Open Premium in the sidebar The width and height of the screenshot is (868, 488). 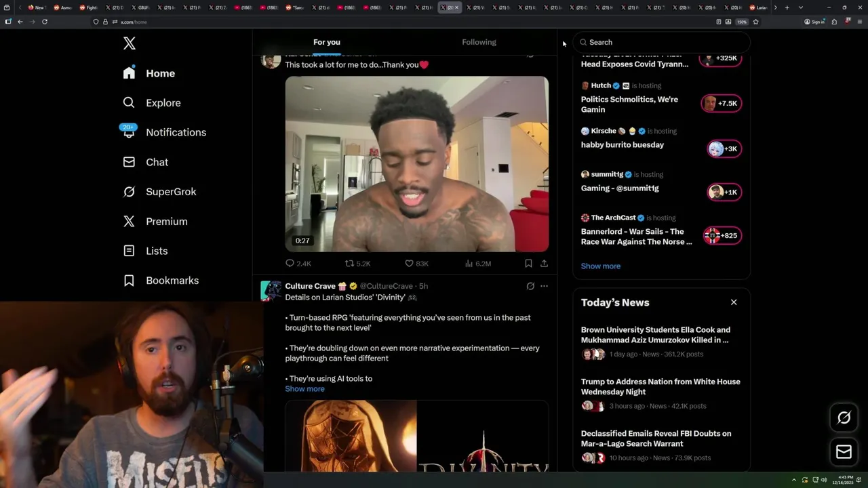pos(155,222)
